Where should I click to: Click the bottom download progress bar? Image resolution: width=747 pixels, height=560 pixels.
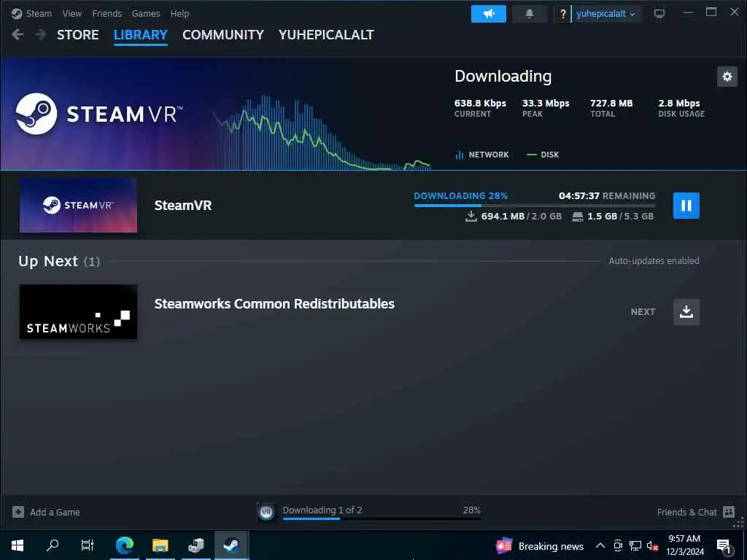click(x=382, y=518)
